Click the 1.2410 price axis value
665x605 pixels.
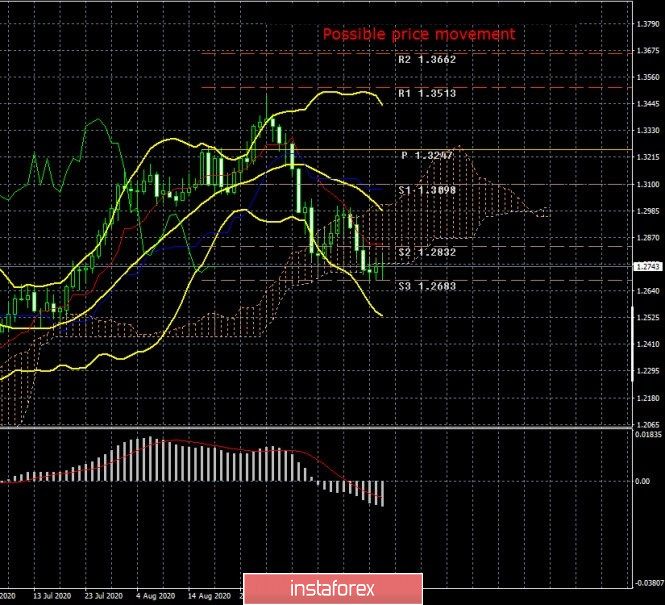coord(648,344)
